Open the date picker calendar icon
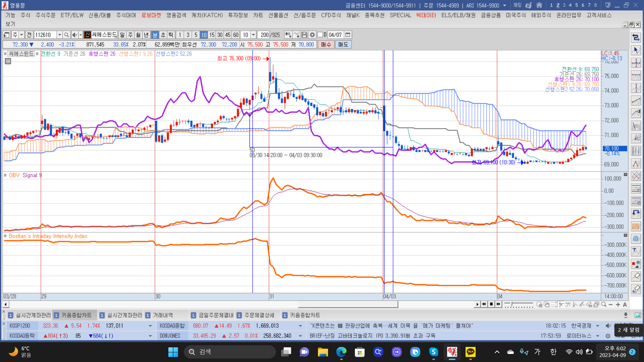This screenshot has width=644, height=362. click(x=348, y=35)
